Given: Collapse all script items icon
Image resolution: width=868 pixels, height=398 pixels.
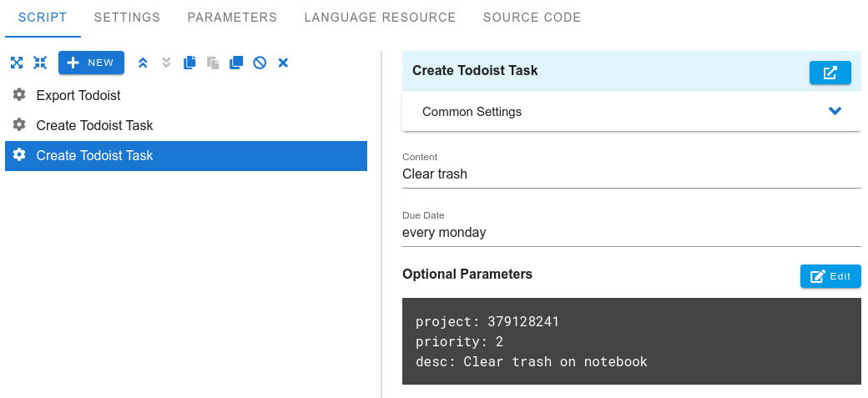Looking at the screenshot, I should click(40, 63).
